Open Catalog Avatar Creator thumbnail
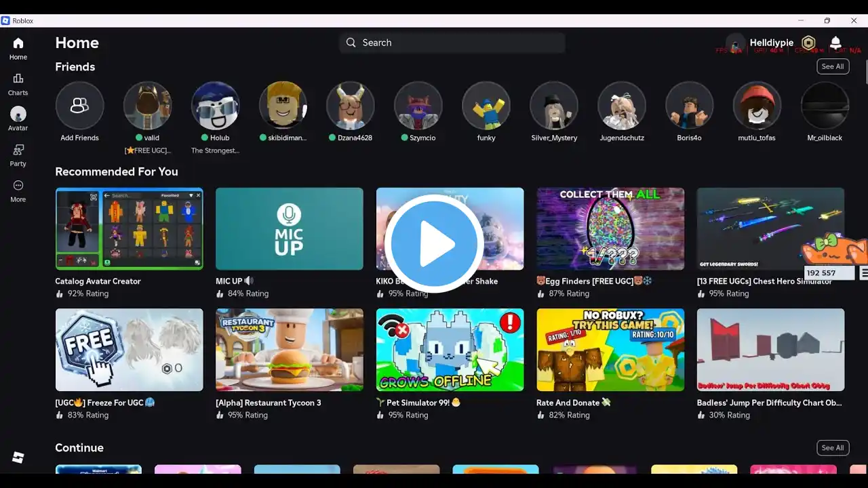 [129, 229]
